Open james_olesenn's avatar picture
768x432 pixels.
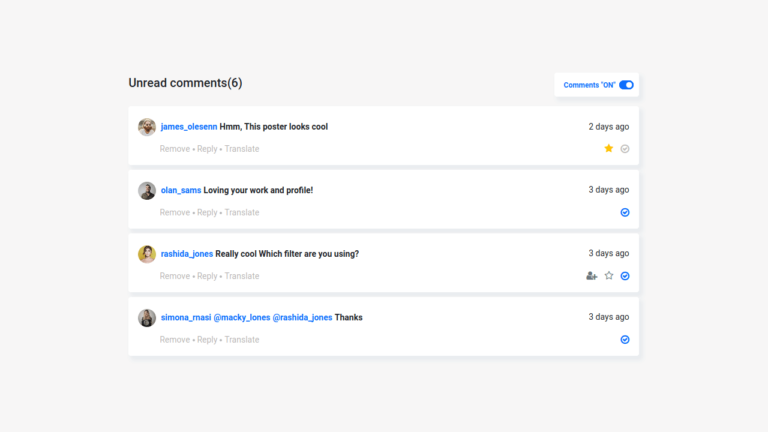tap(146, 127)
